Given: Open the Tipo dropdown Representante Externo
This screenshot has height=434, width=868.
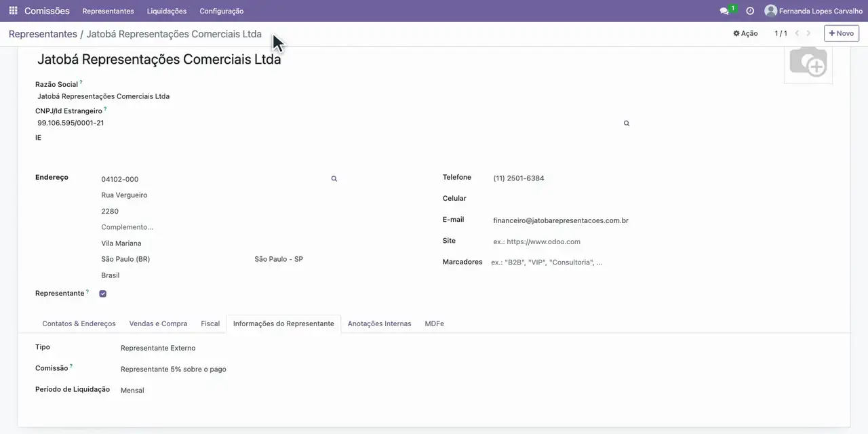Looking at the screenshot, I should [158, 348].
